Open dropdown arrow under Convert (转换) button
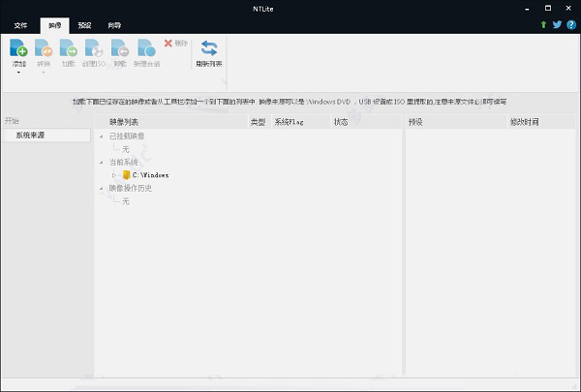 (44, 73)
